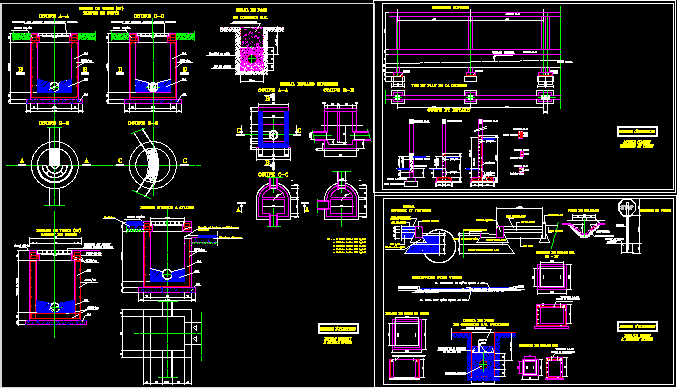Click the large circle detail callout in lower-right sheet

(x=440, y=246)
